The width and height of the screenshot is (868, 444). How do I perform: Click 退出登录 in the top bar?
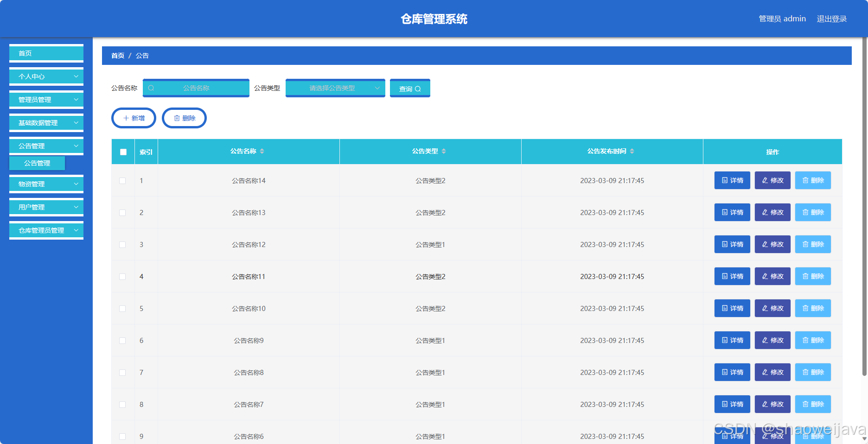tap(831, 19)
